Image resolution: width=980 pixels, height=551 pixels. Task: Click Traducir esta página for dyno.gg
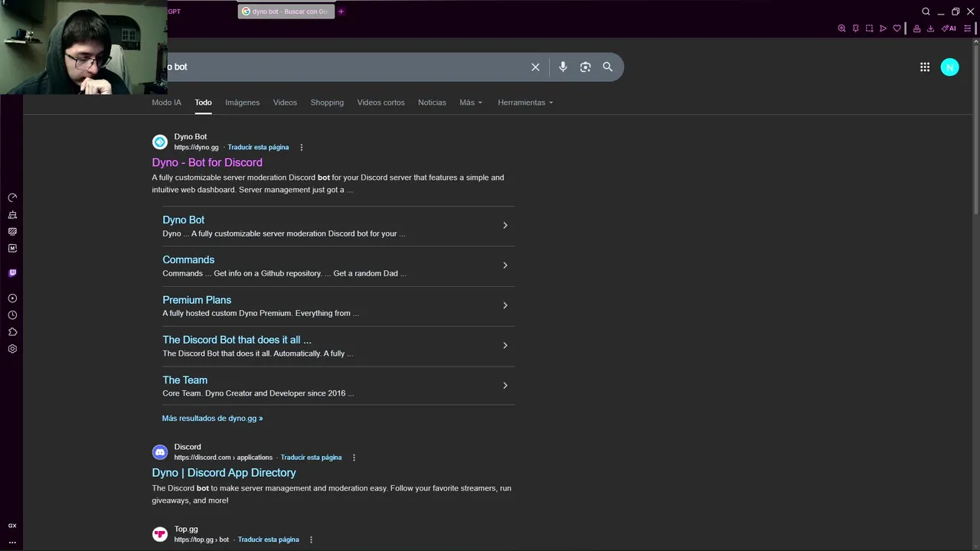click(258, 148)
